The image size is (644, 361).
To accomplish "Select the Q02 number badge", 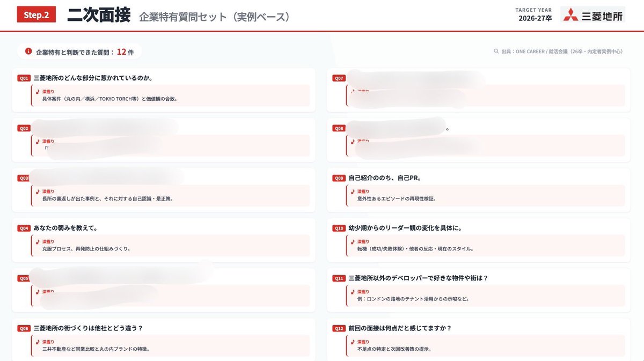I will point(24,128).
